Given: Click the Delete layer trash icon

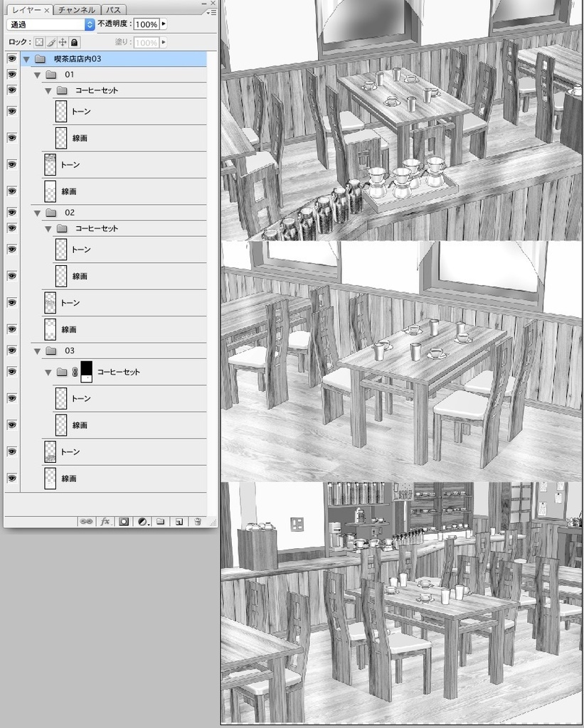Looking at the screenshot, I should tap(198, 522).
